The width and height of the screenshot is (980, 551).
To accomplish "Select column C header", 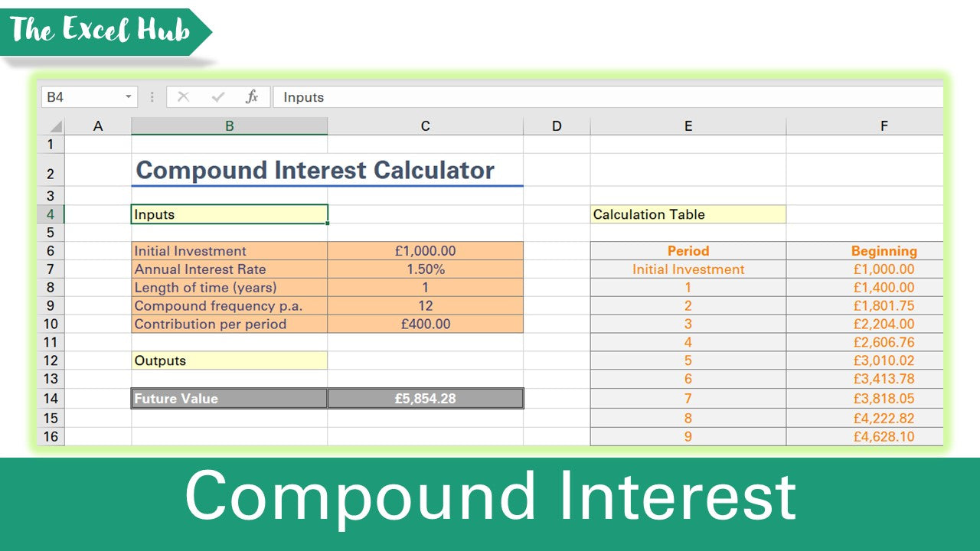I will [426, 126].
